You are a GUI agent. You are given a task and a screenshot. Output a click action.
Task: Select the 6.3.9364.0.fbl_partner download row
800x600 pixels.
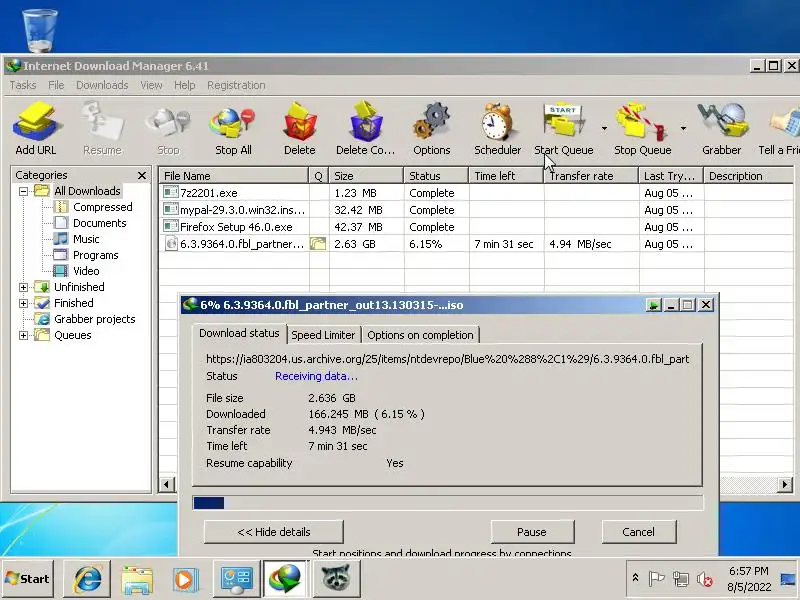click(x=476, y=244)
